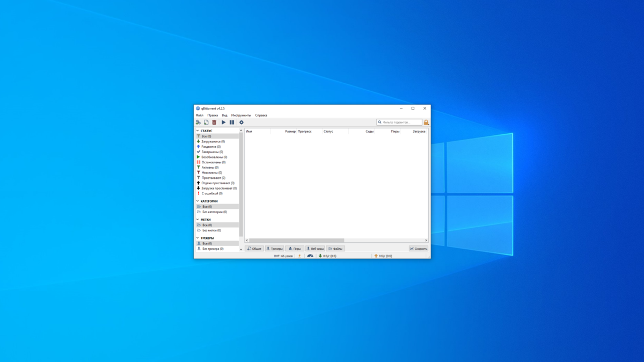Filter by С ошибкой (0)

(x=217, y=193)
